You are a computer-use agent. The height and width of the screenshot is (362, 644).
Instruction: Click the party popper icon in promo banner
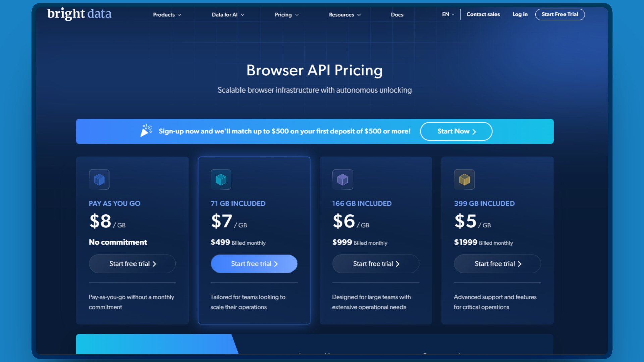click(x=146, y=131)
